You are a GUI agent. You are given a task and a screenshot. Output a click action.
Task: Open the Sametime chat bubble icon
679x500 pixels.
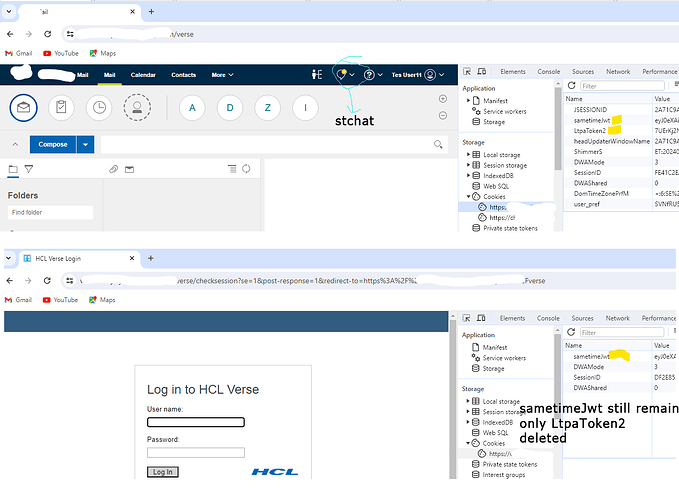(x=342, y=74)
